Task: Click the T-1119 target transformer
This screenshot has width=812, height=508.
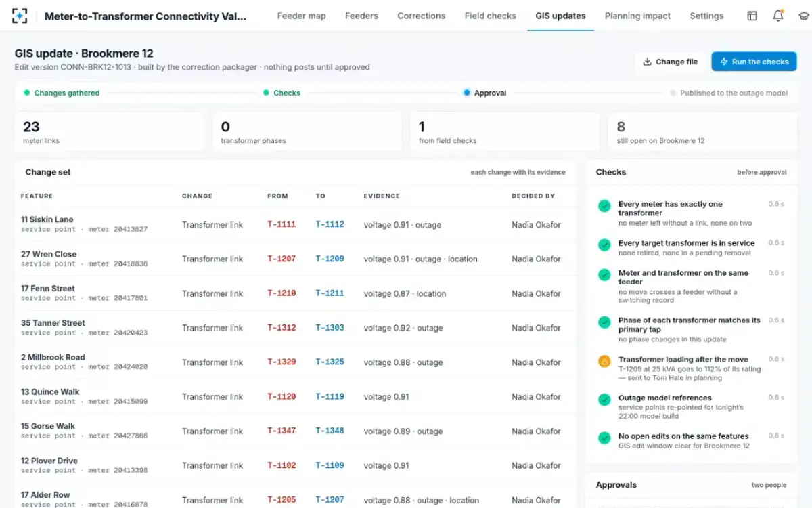Action: coord(330,397)
